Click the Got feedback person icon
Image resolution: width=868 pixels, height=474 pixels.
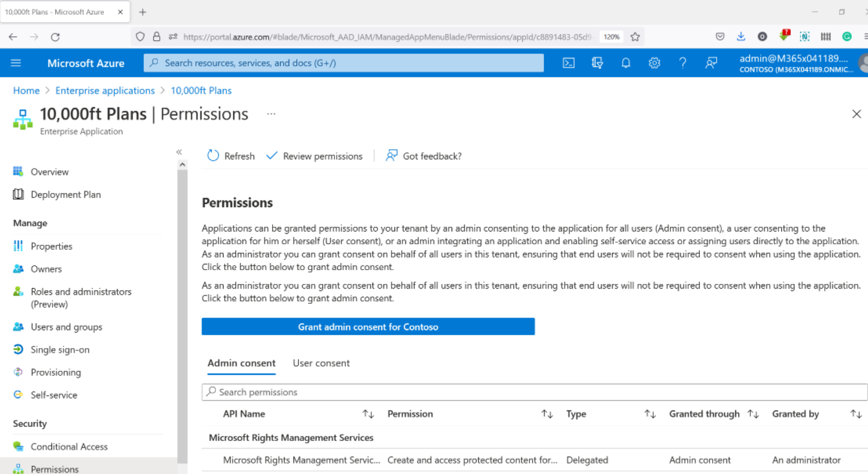(x=392, y=156)
